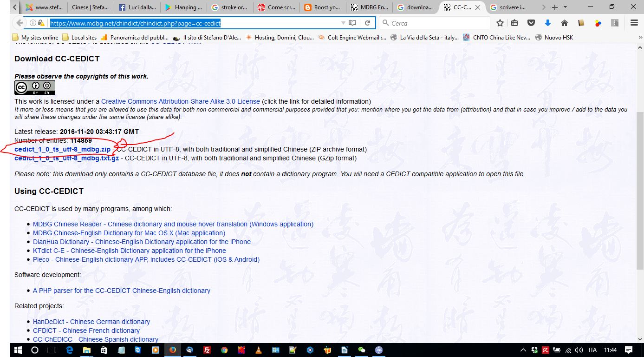This screenshot has width=644, height=357.
Task: Open the Downloads arrow panel
Action: [548, 23]
